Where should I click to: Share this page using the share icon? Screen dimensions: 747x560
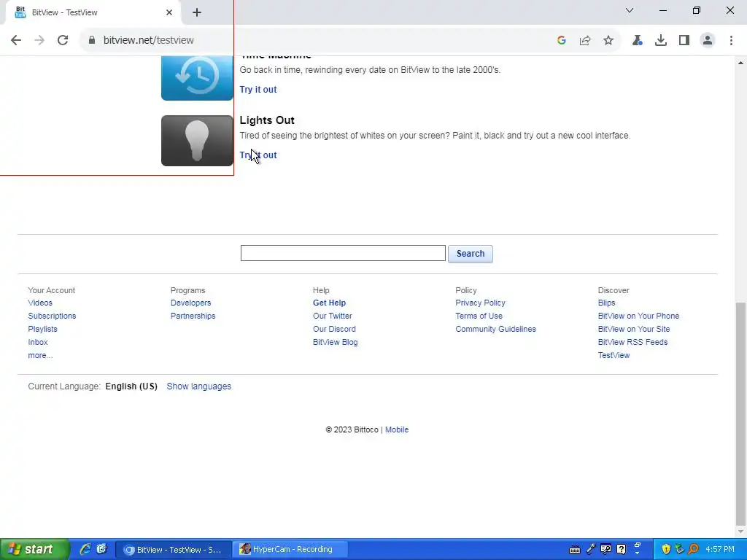(585, 41)
